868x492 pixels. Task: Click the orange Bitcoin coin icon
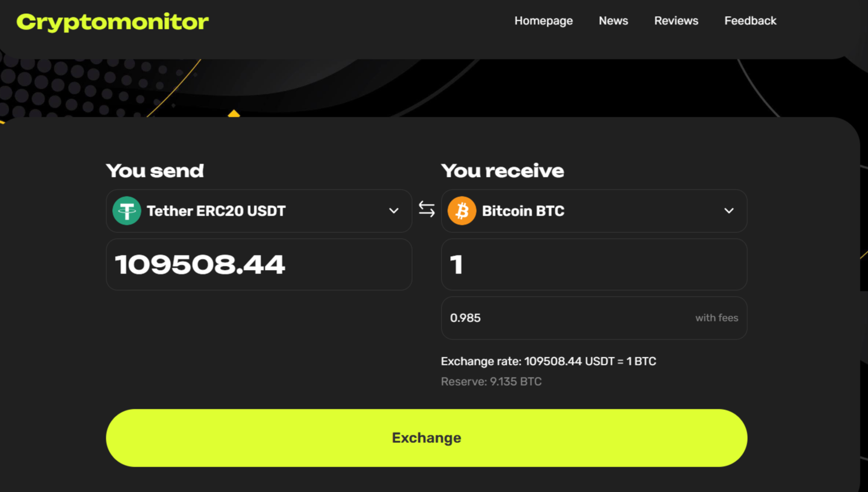click(x=462, y=210)
